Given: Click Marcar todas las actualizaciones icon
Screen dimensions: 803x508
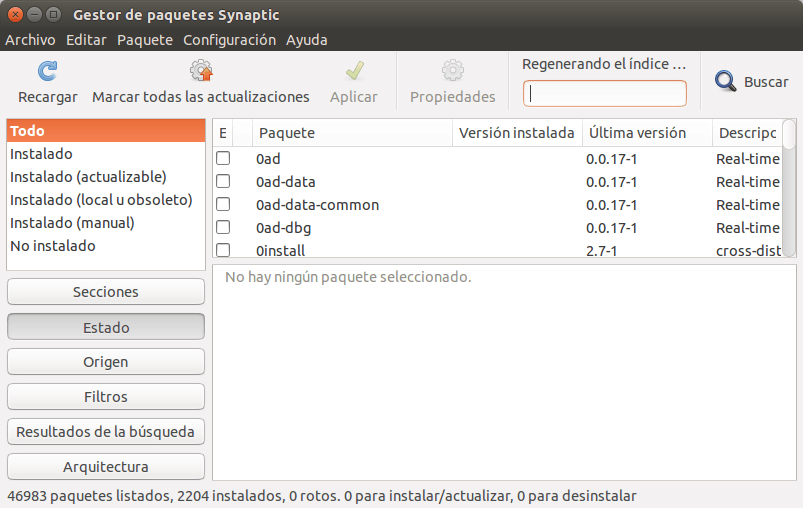Looking at the screenshot, I should pyautogui.click(x=201, y=71).
